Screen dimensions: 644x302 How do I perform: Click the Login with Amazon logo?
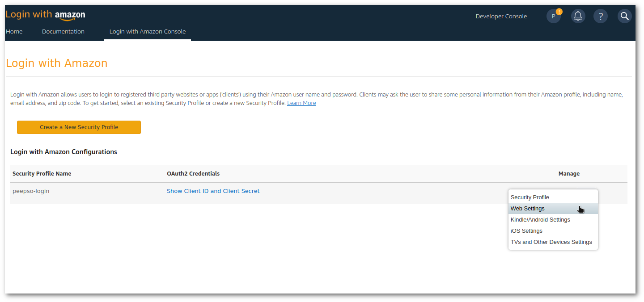pos(45,15)
